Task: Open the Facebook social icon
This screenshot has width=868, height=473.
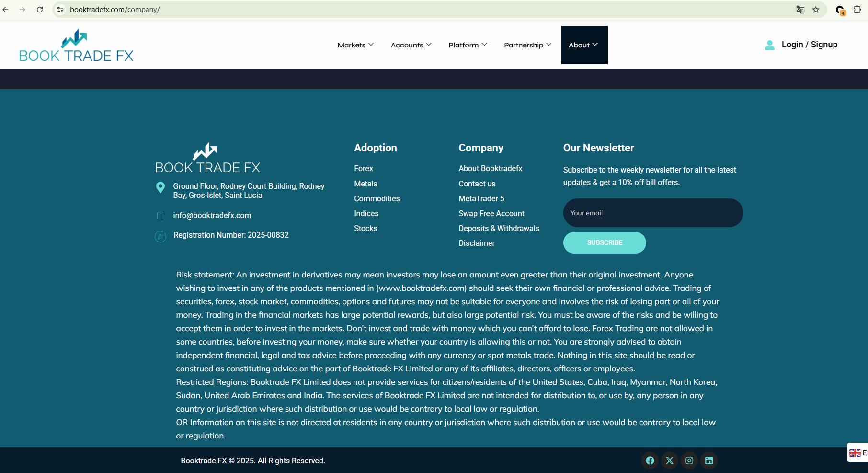Action: click(650, 461)
